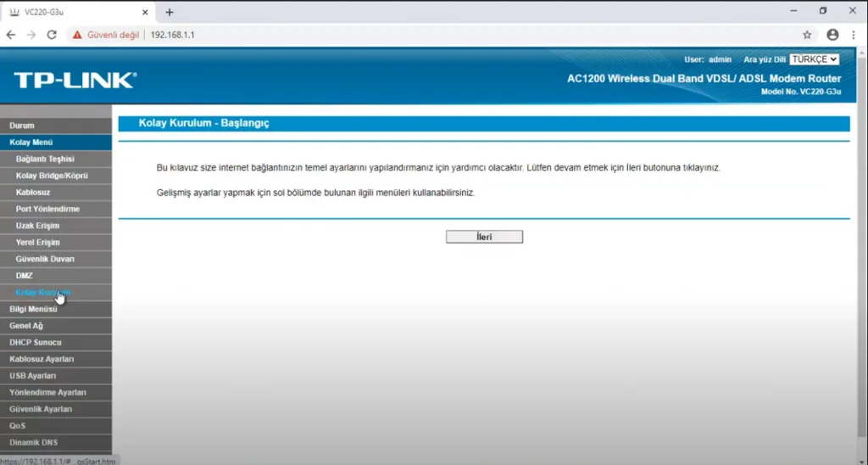Open USB Ayarları menu
The width and height of the screenshot is (868, 465).
point(56,375)
